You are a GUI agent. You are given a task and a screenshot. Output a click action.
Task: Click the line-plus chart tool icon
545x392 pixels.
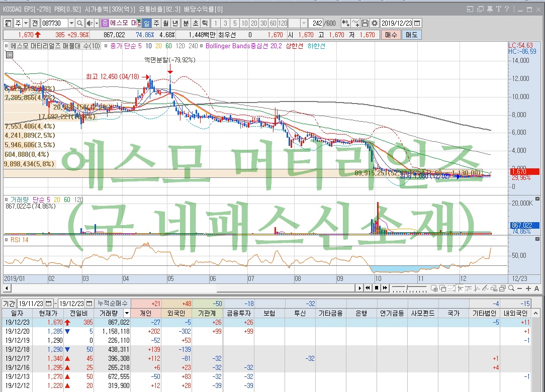(355, 23)
